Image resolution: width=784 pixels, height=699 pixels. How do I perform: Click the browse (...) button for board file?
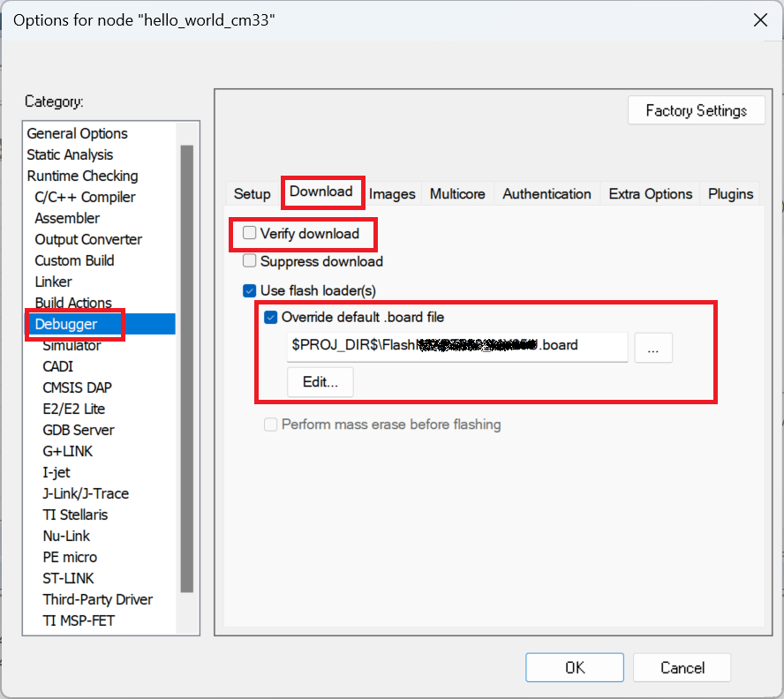pyautogui.click(x=652, y=349)
